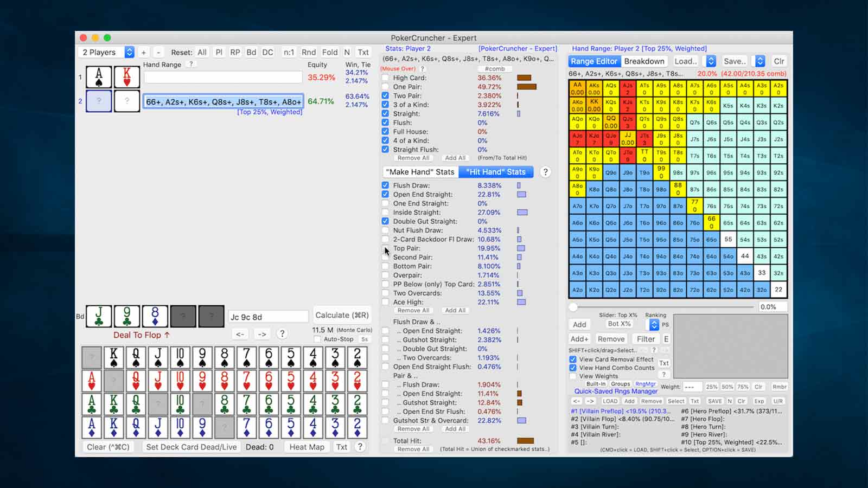Clear all cards with Clear button
The height and width of the screenshot is (488, 868).
108,447
